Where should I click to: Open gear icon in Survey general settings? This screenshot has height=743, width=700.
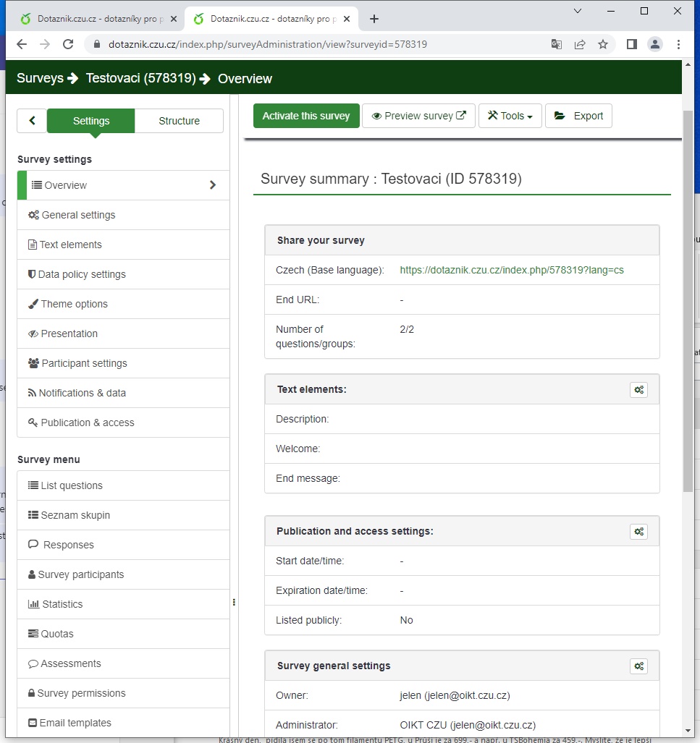638,666
